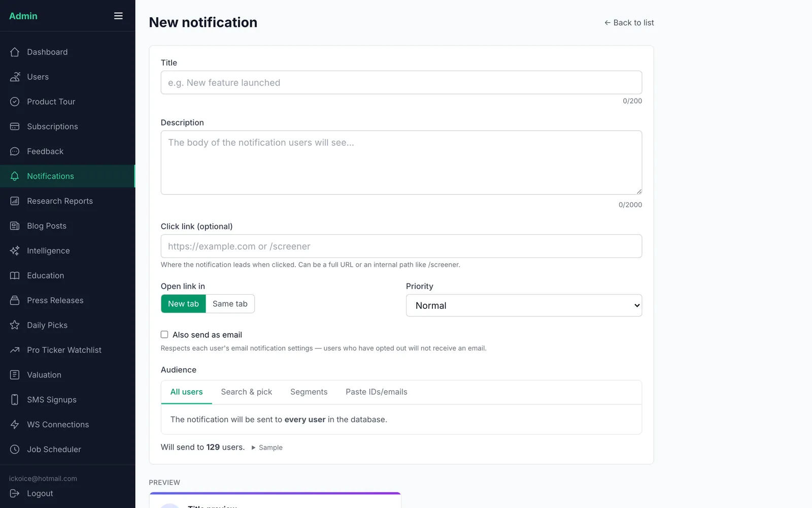
Task: Expand the Sample recipients disclosure
Action: (267, 448)
